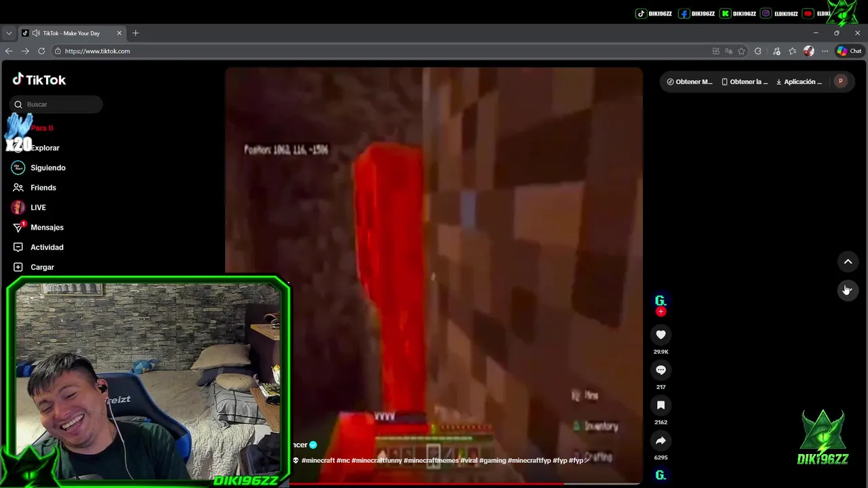This screenshot has height=488, width=868.
Task: Open browser settings and more menu
Action: pyautogui.click(x=825, y=51)
